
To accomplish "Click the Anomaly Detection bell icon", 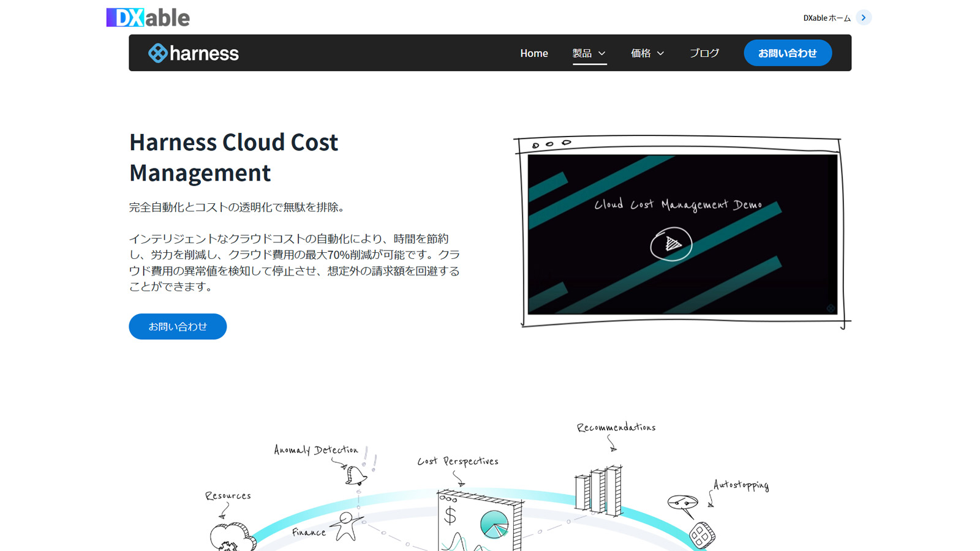I will (356, 475).
